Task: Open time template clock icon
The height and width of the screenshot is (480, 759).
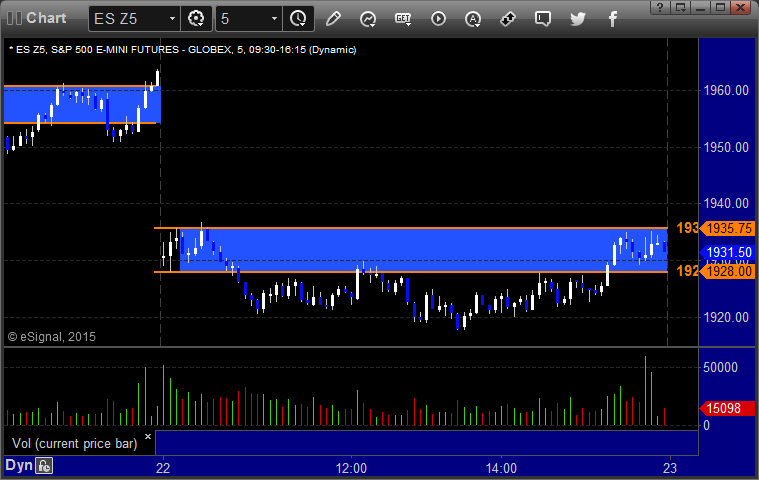Action: click(x=298, y=19)
